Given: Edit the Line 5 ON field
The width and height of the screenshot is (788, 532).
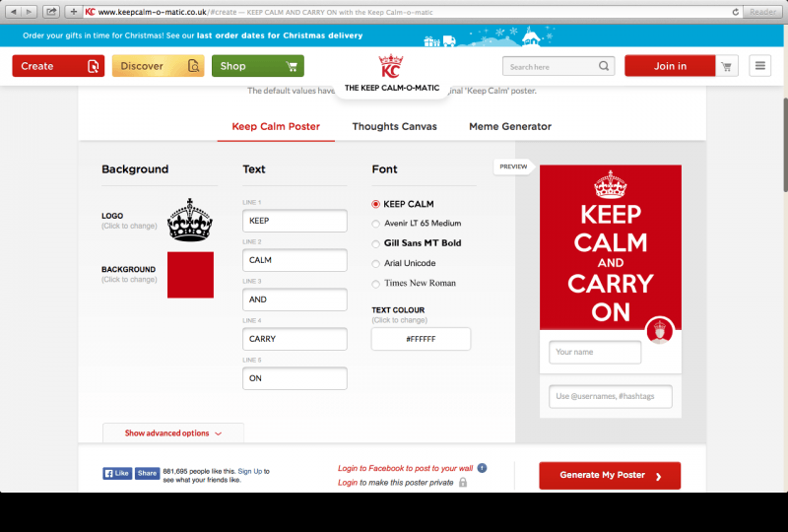Looking at the screenshot, I should (x=295, y=378).
